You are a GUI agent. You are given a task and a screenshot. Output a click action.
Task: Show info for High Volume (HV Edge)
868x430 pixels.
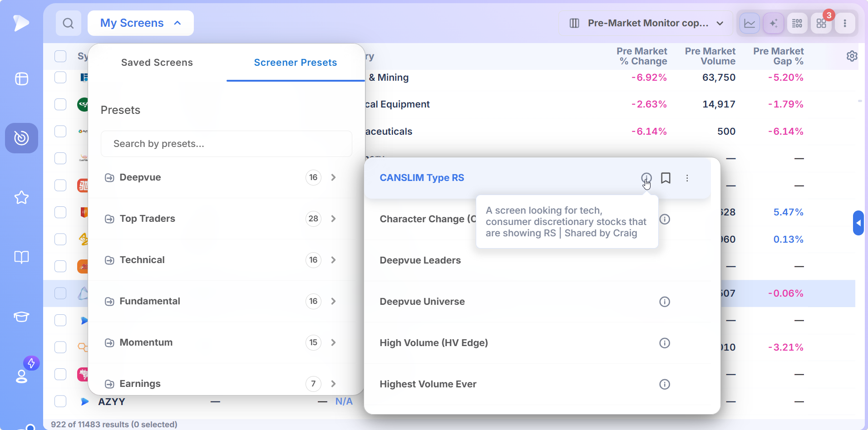click(665, 343)
